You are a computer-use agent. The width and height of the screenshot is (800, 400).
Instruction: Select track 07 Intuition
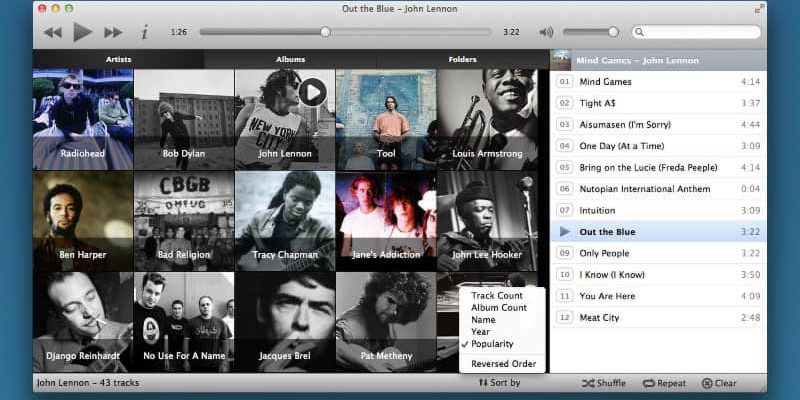pyautogui.click(x=658, y=210)
